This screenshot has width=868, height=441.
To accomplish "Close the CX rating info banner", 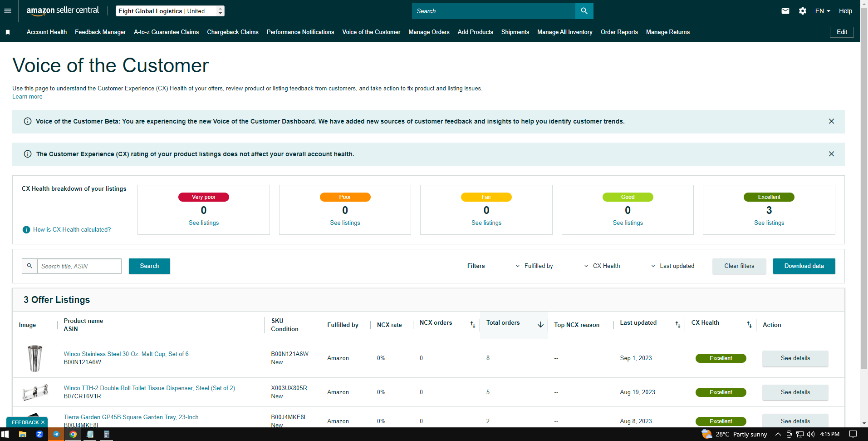I will [831, 154].
